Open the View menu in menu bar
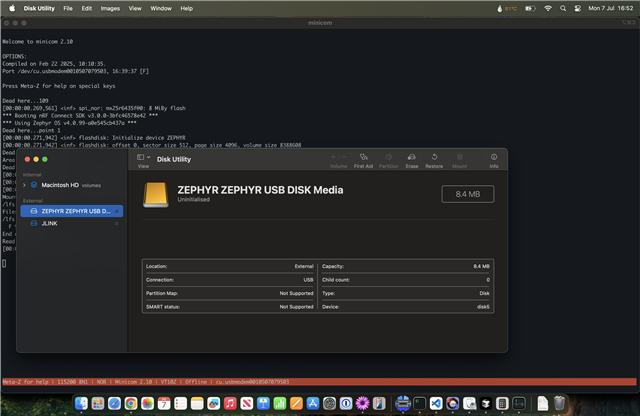The height and width of the screenshot is (416, 640). tap(135, 8)
